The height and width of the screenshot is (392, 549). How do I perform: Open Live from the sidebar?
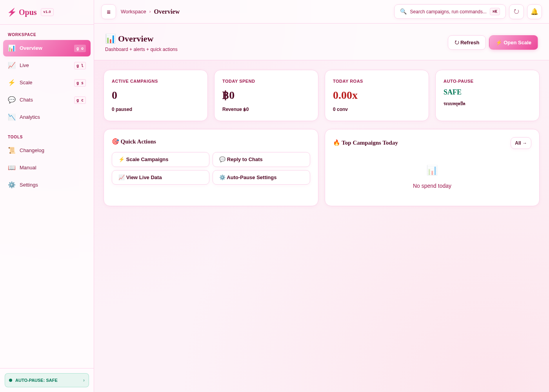tap(47, 65)
